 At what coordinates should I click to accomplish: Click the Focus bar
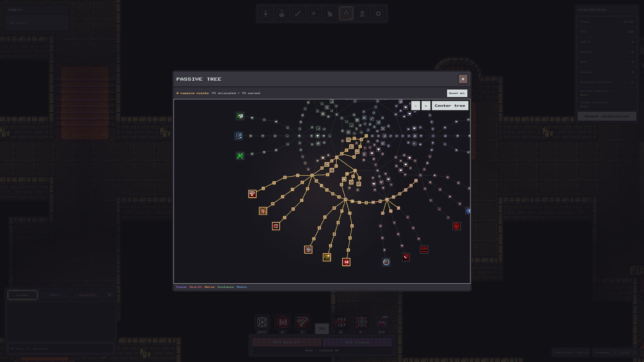coord(357,342)
